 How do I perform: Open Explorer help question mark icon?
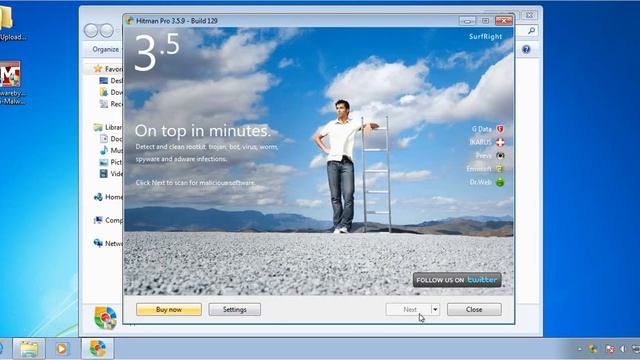tap(526, 49)
